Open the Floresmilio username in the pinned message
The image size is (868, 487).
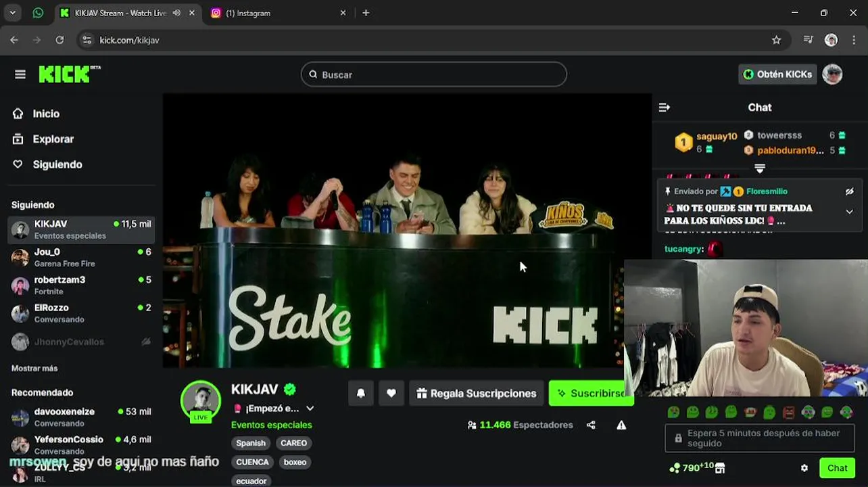pos(767,191)
